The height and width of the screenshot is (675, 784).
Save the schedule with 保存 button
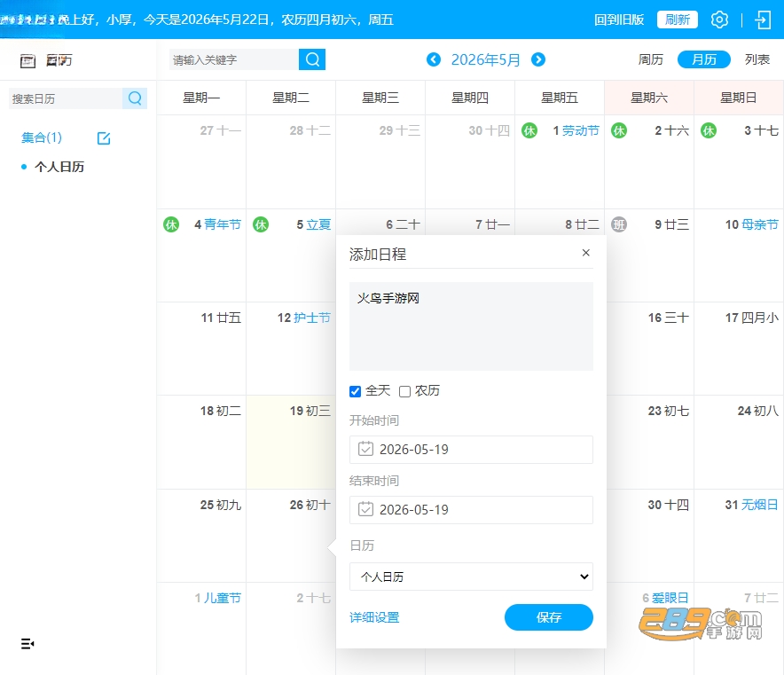coord(548,617)
